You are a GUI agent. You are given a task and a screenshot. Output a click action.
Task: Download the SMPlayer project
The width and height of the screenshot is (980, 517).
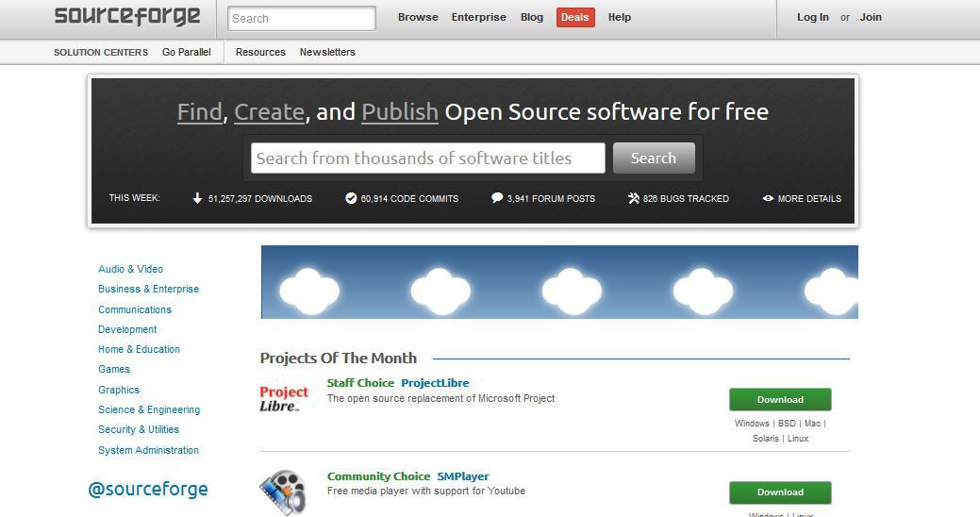780,492
